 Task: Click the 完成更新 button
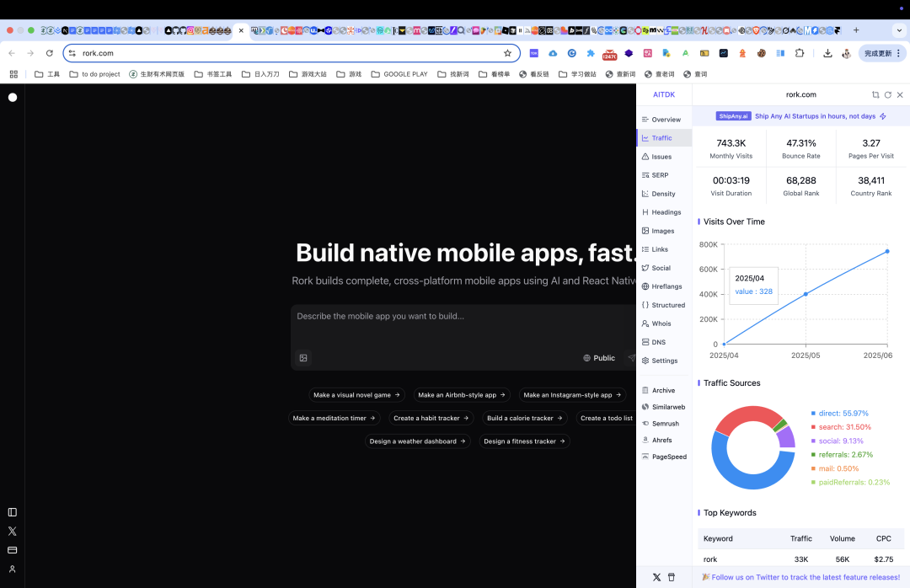[x=881, y=53]
